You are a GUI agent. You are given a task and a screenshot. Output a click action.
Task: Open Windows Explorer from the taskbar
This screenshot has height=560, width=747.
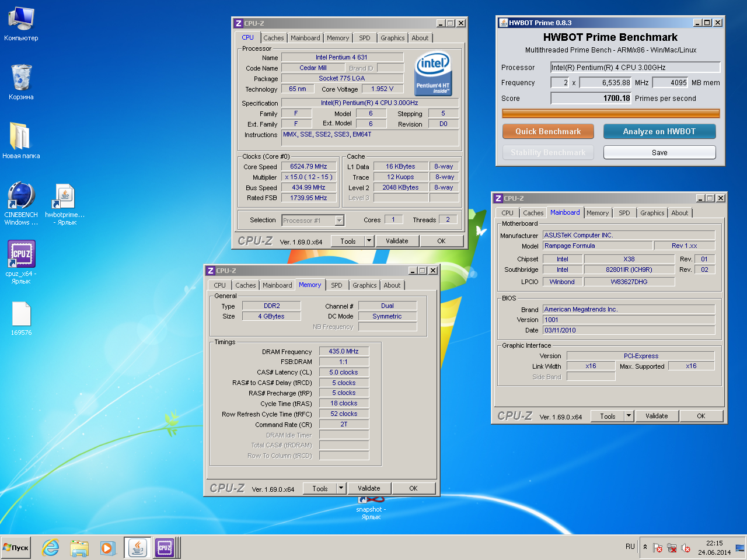click(79, 548)
